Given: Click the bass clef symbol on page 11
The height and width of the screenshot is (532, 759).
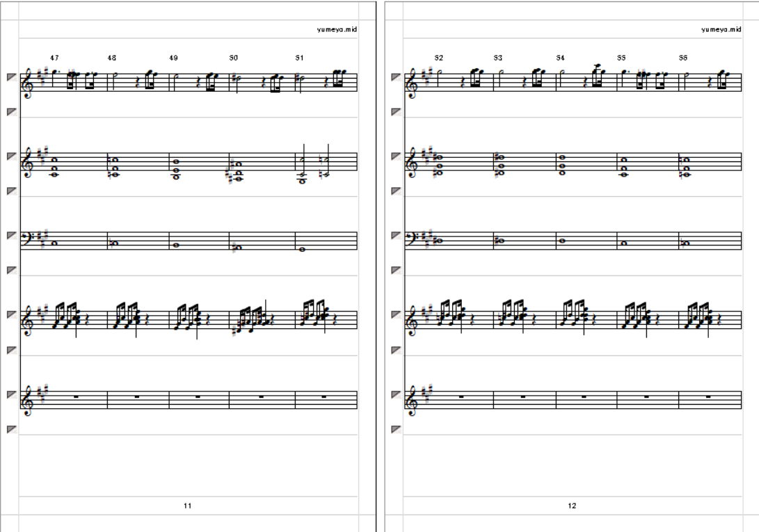Looking at the screenshot, I should [29, 239].
